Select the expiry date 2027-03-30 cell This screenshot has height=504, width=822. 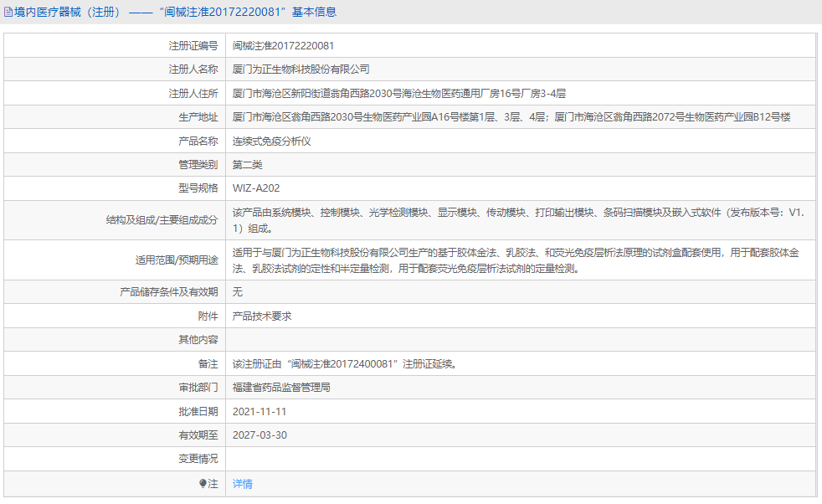click(261, 435)
